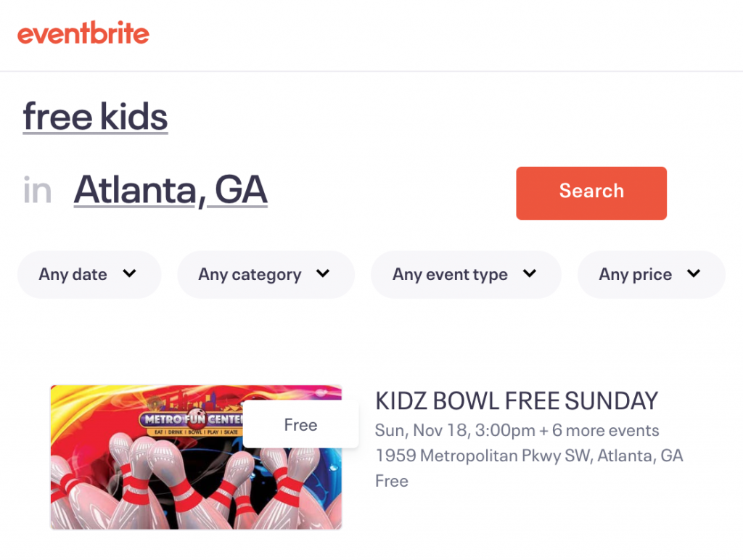Screen dimensions: 743x560
Task: Click the Eventbrite logo
Action: click(83, 33)
